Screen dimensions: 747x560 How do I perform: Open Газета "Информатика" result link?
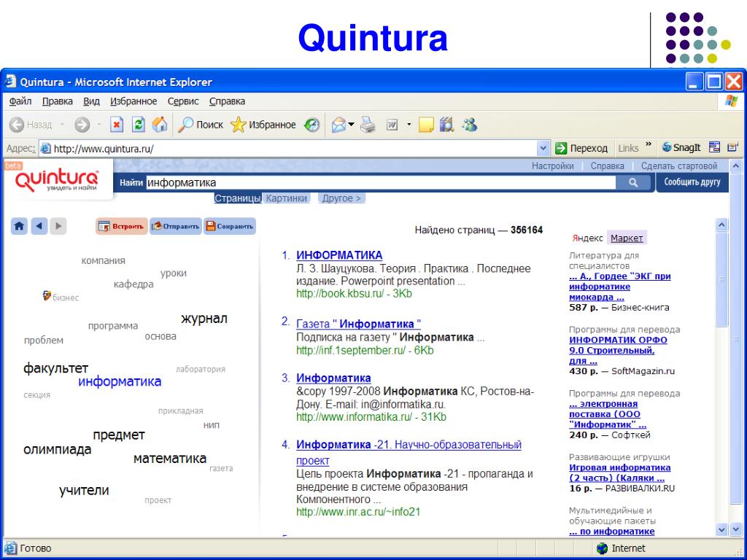[358, 324]
